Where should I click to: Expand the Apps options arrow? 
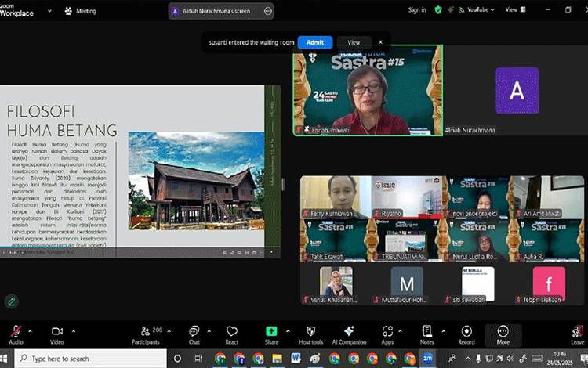pyautogui.click(x=400, y=331)
